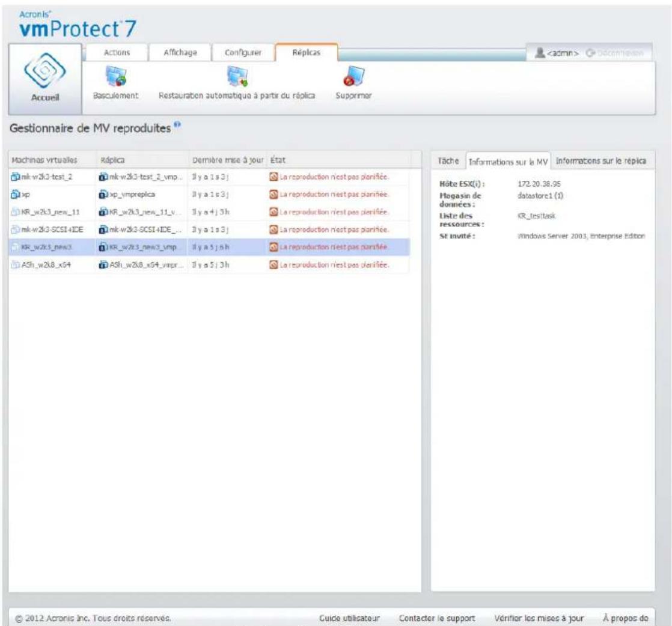Click the VM icon for mk-w2k3-SCSI+IDE
The width and height of the screenshot is (672, 626).
click(16, 229)
